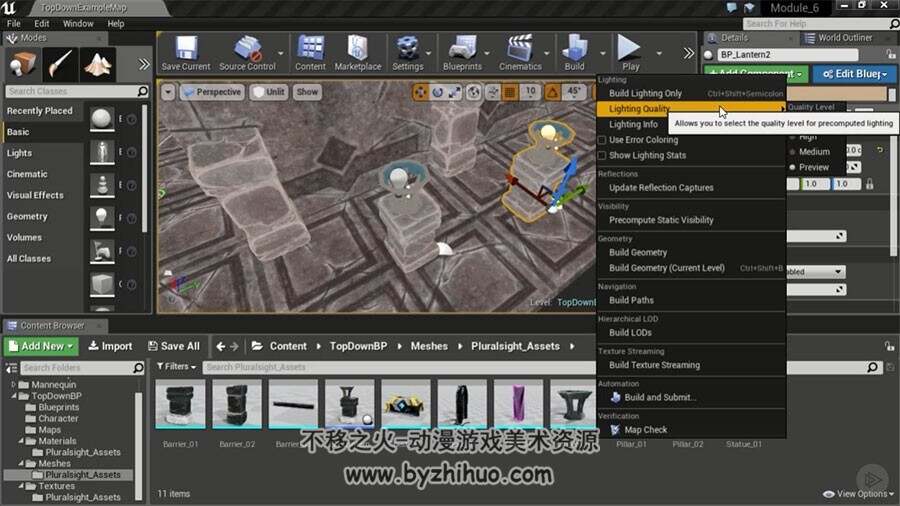Open the Lighting Info submenu

(633, 124)
